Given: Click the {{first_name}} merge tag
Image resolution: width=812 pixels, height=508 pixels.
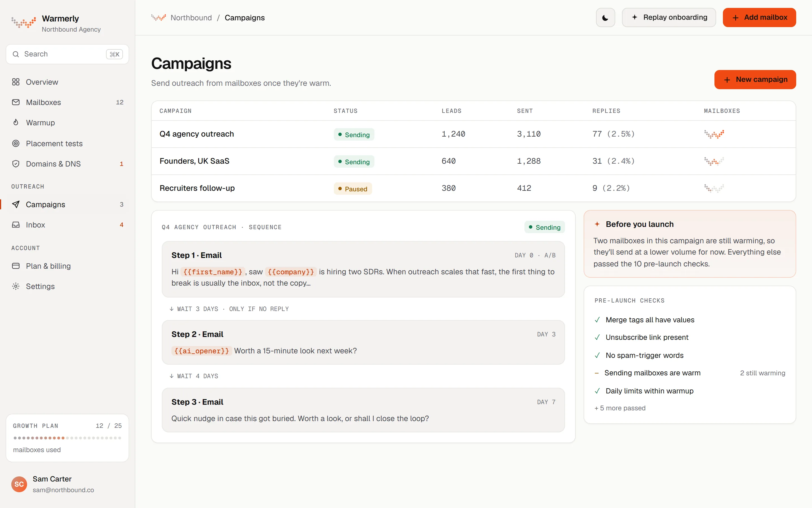Looking at the screenshot, I should click(213, 272).
